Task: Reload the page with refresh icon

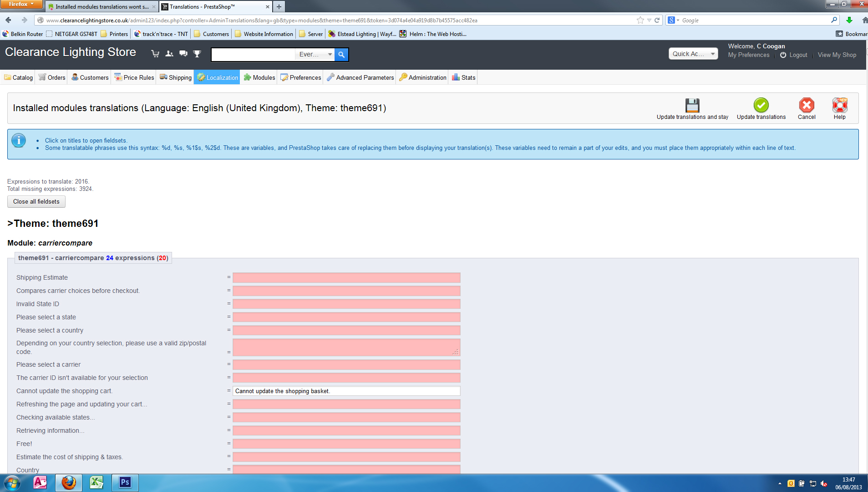Action: click(657, 20)
